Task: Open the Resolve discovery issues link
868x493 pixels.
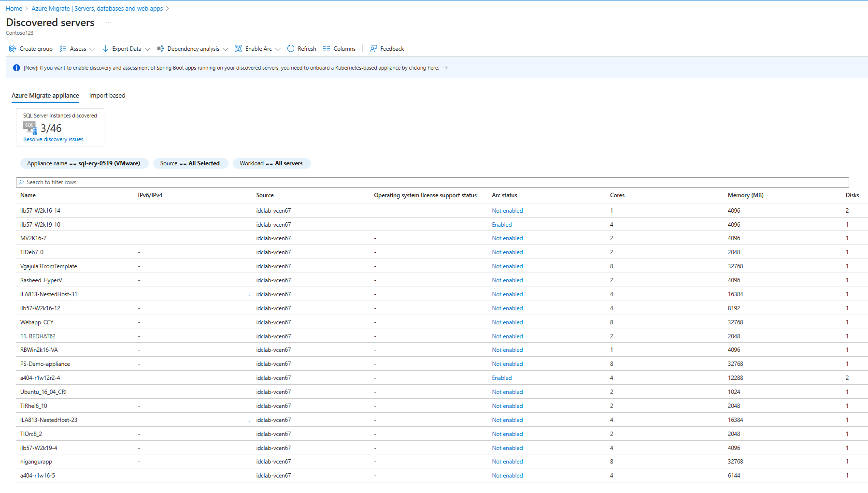Action: pos(53,139)
